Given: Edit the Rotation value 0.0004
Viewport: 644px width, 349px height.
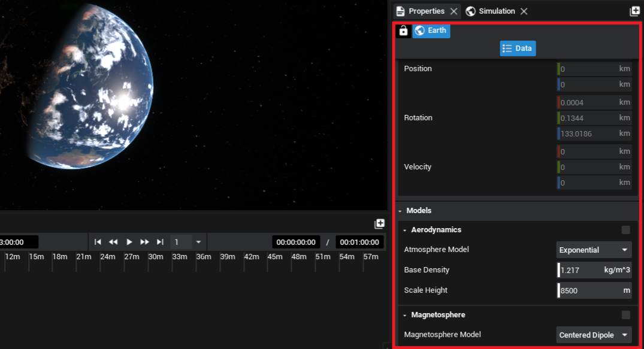Looking at the screenshot, I should [594, 102].
